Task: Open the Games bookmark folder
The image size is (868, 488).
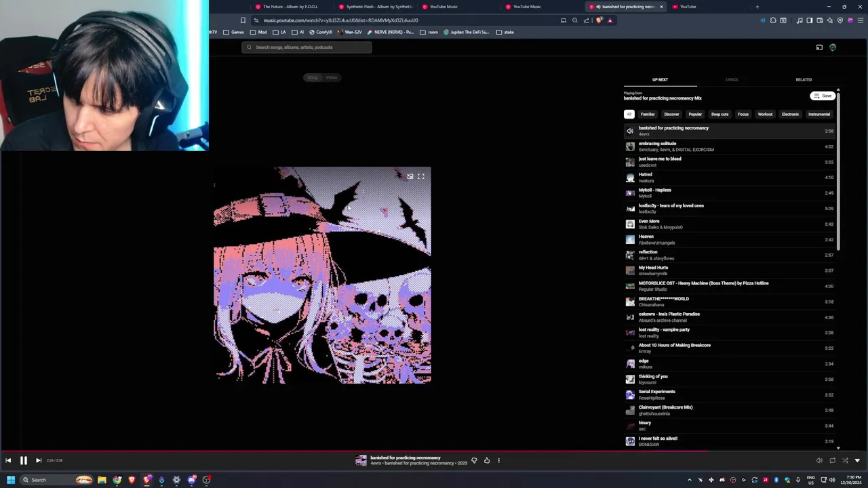Action: 234,32
